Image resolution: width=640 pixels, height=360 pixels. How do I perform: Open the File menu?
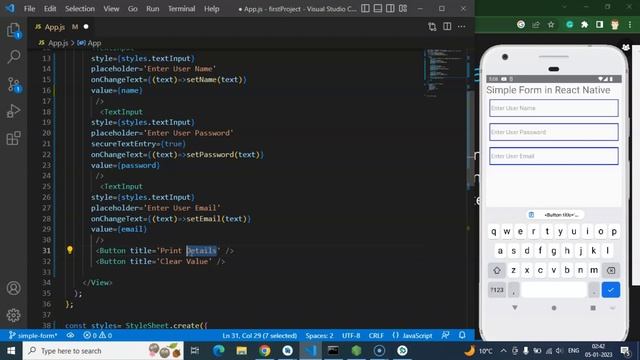pos(29,9)
